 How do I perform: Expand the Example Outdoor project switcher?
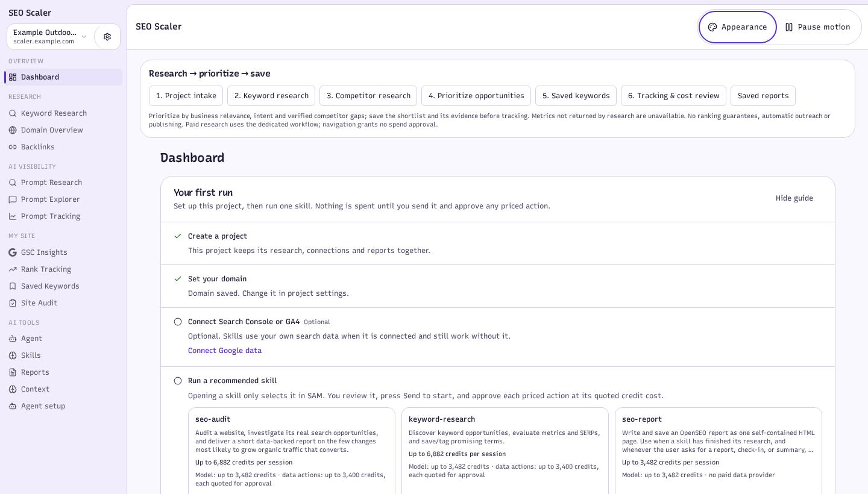51,37
